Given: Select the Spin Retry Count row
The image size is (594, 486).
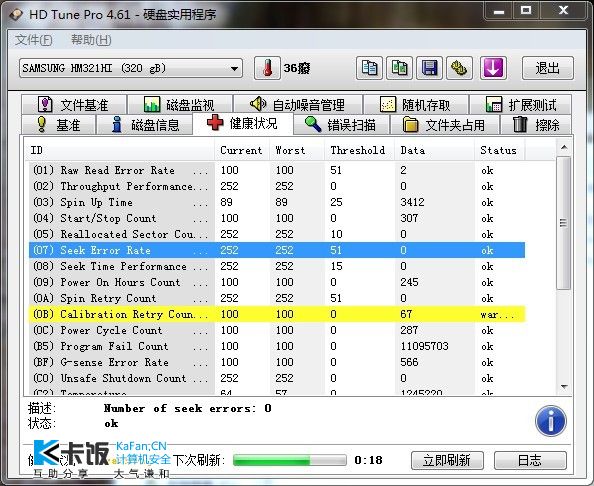Looking at the screenshot, I should (277, 298).
